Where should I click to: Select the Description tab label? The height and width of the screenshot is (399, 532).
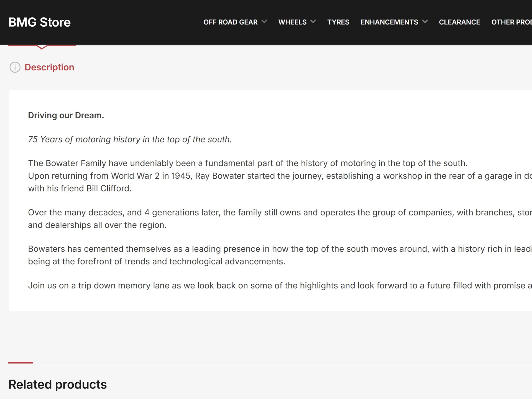[49, 67]
